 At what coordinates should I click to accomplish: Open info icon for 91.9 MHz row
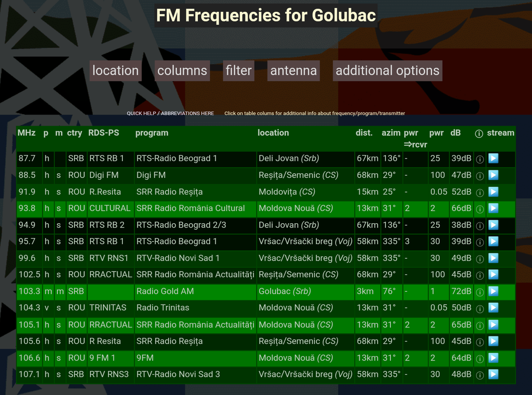[x=480, y=193]
